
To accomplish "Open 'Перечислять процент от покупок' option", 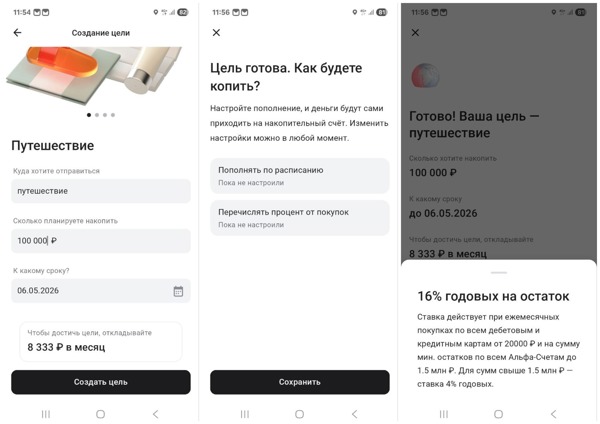I will 300,218.
